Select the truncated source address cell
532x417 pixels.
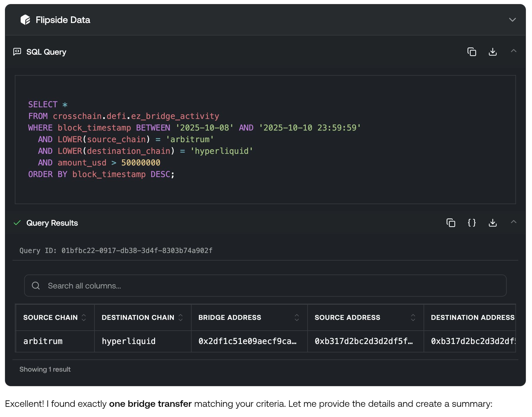[x=364, y=341]
